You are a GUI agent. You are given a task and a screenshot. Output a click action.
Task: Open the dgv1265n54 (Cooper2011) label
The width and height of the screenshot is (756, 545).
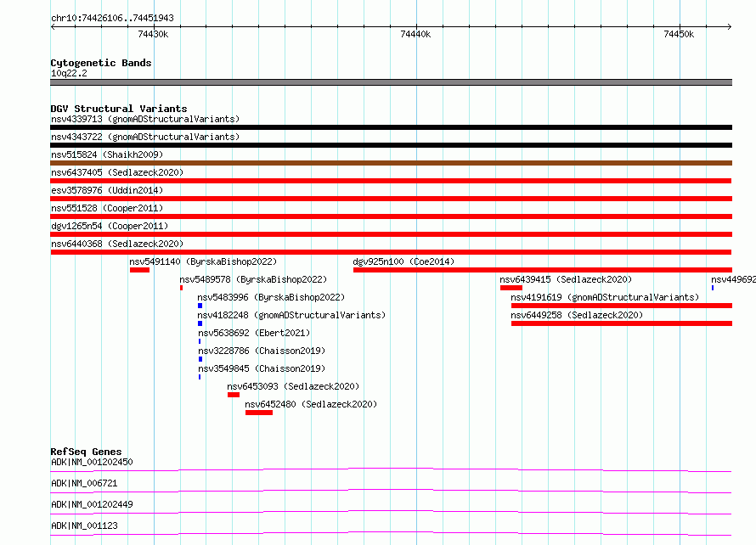[110, 226]
